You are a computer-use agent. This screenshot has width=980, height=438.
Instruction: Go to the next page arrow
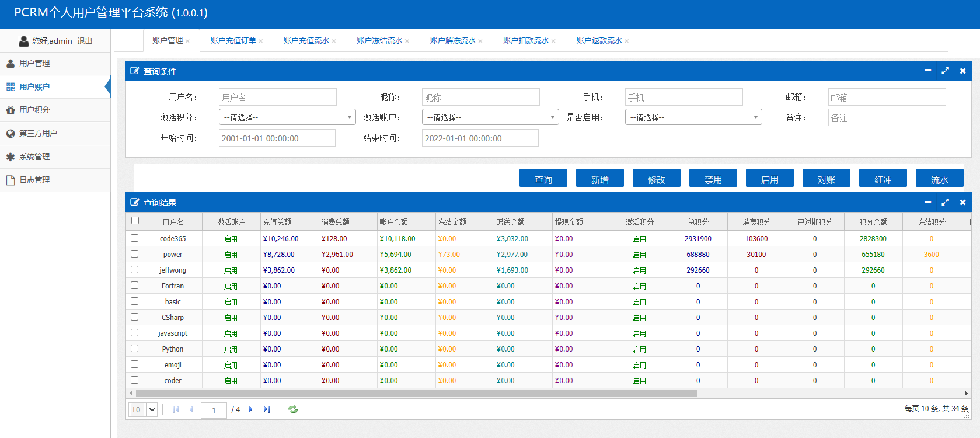coord(251,409)
